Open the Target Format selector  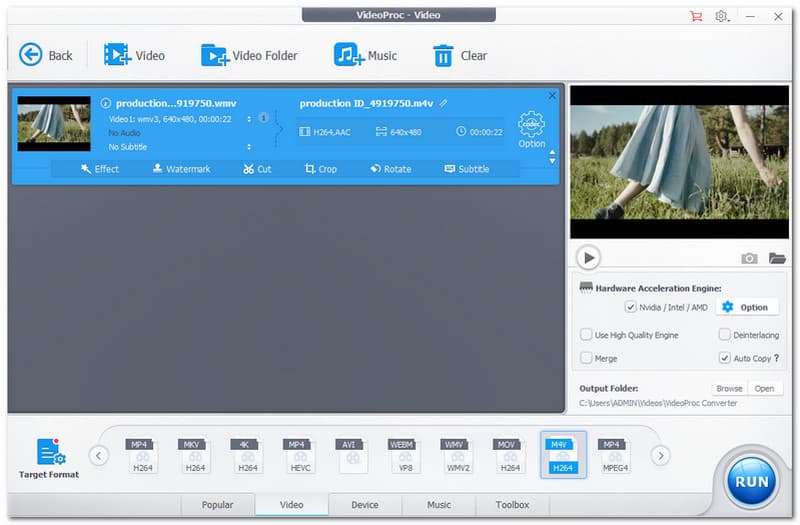[49, 457]
